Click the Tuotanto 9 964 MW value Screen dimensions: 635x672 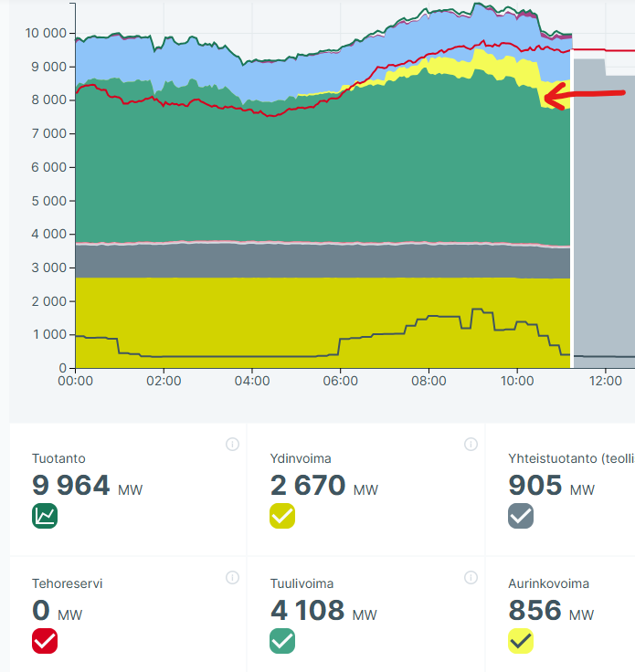87,486
